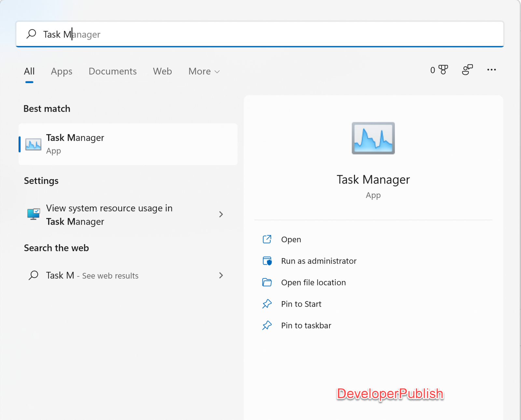The image size is (521, 420).
Task: Open the Microsoft Rewards medal icon
Action: click(443, 70)
